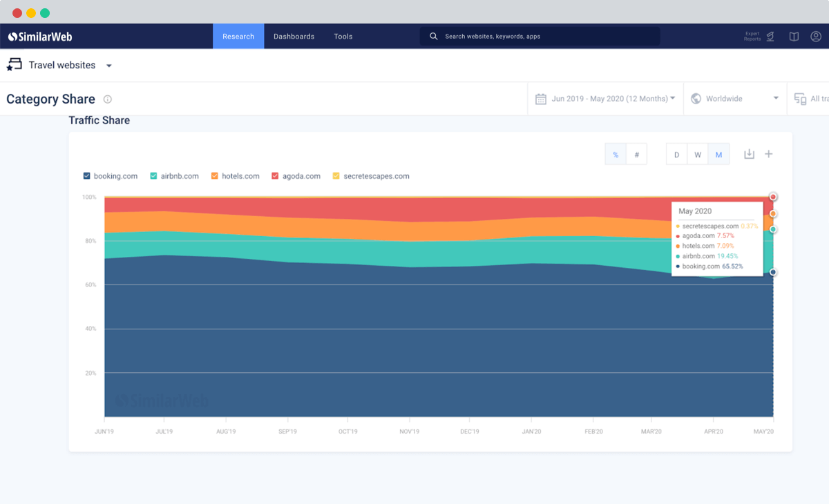Viewport: 829px width, 504px height.
Task: Click booking.com 65.52% in tooltip
Action: 709,266
